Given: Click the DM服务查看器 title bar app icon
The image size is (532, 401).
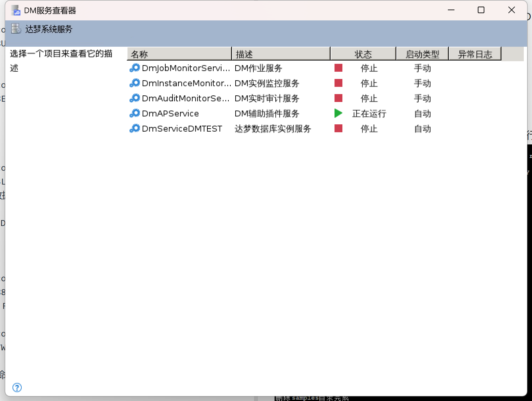Looking at the screenshot, I should (16, 11).
